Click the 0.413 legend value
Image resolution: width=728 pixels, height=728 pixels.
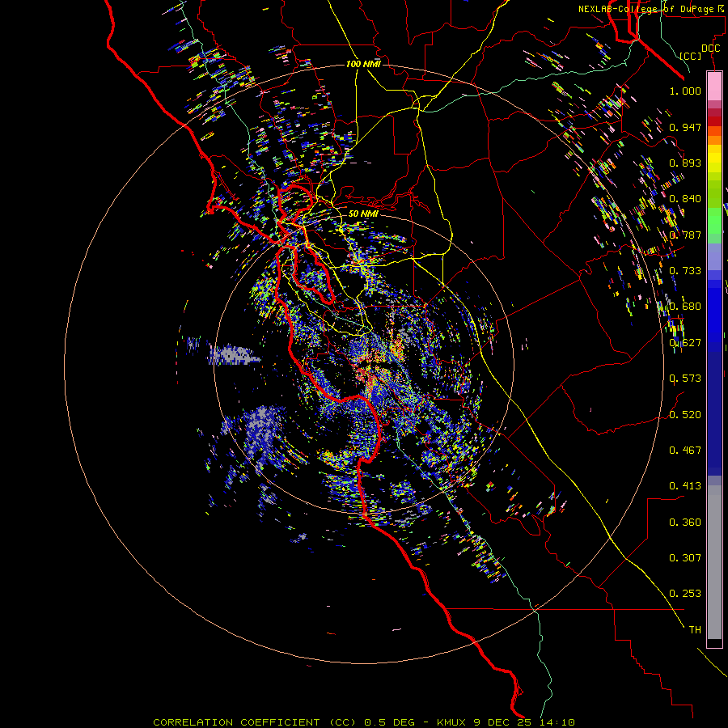[x=685, y=486]
